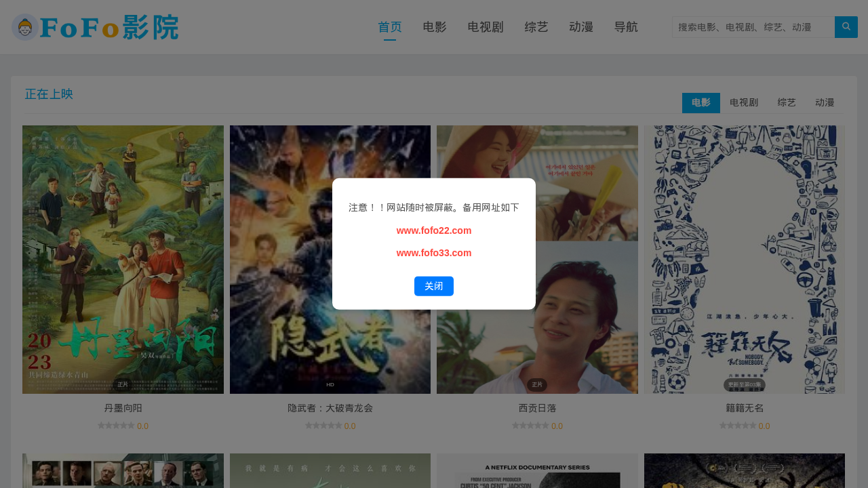Open the 电影 navigation menu item
Screen dimensions: 868x488
[435, 27]
